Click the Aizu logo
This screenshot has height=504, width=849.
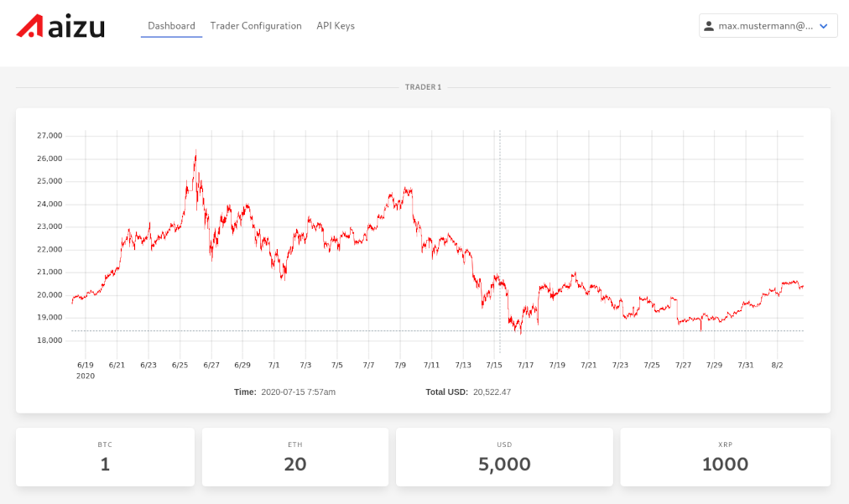point(60,26)
